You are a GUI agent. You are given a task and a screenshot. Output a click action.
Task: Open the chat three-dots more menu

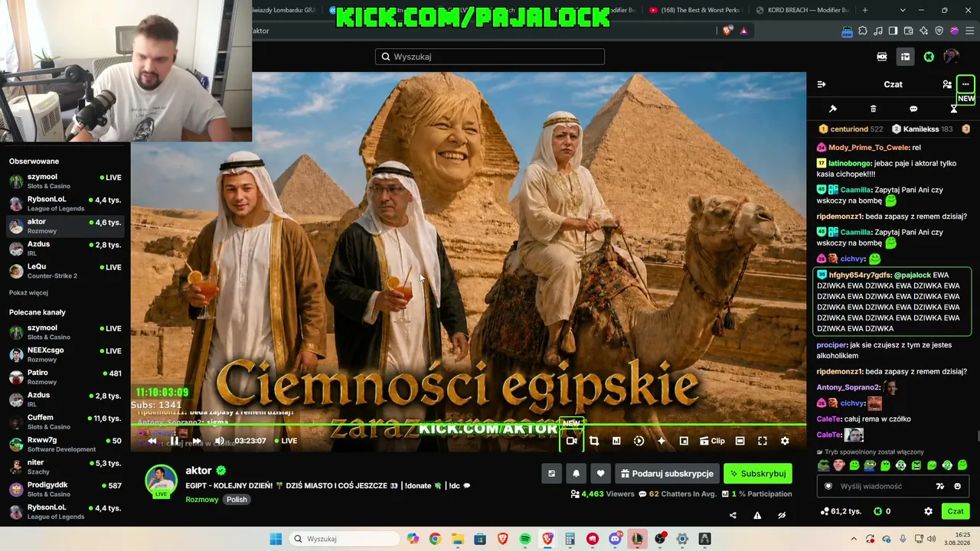[x=965, y=84]
